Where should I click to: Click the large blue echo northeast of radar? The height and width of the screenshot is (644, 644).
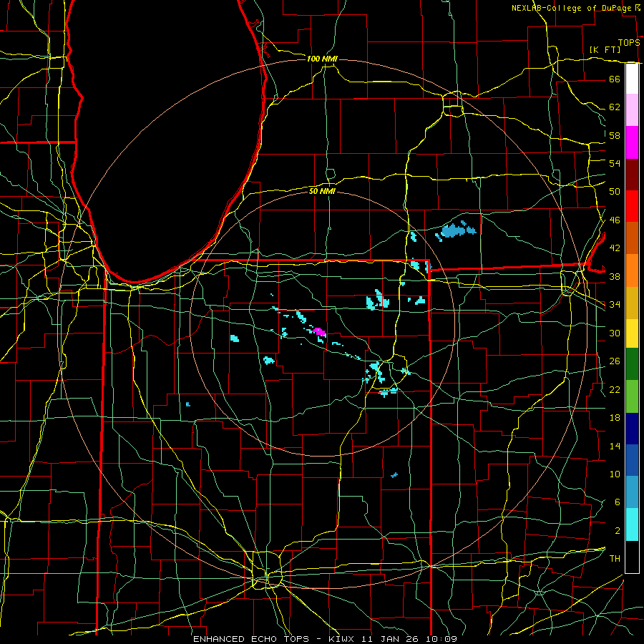point(454,231)
